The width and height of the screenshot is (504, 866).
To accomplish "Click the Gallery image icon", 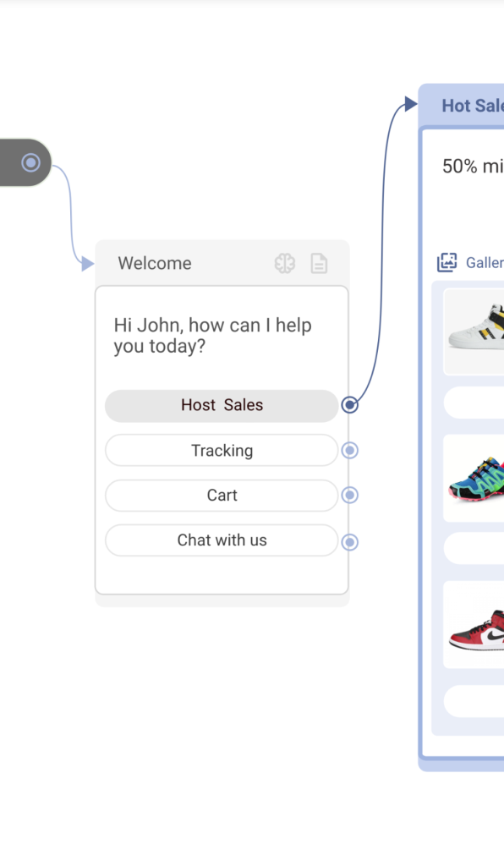I will pos(447,262).
